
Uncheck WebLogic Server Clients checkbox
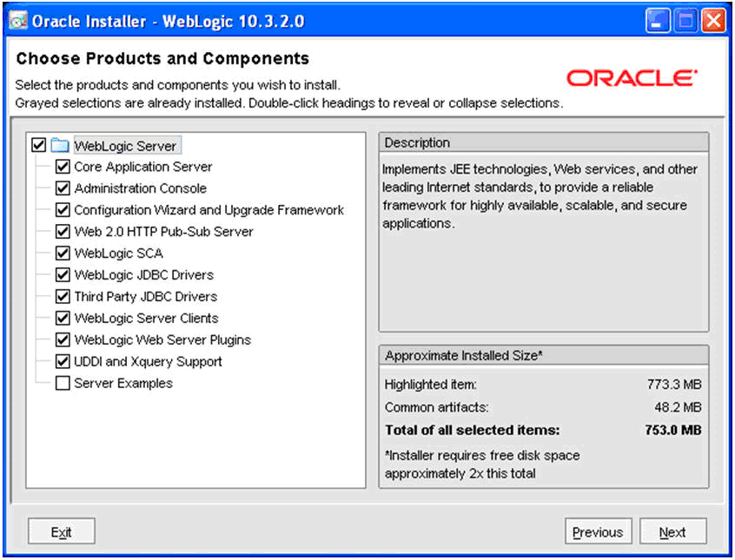pyautogui.click(x=63, y=318)
